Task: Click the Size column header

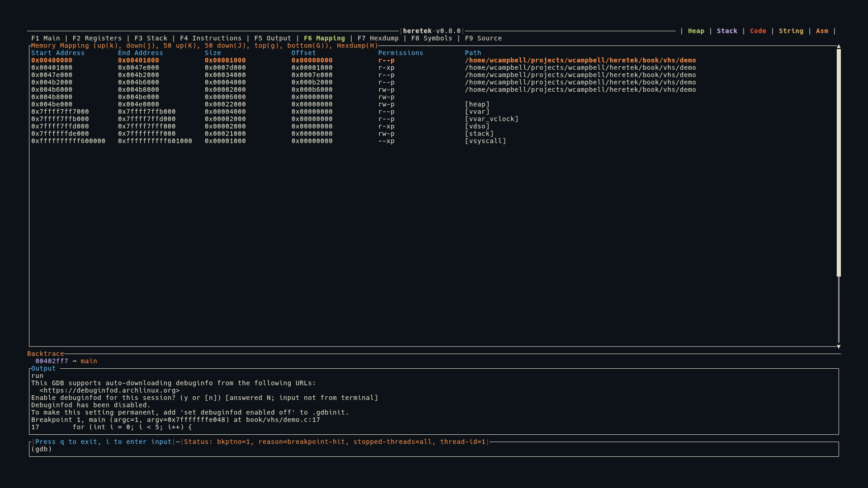Action: click(213, 53)
